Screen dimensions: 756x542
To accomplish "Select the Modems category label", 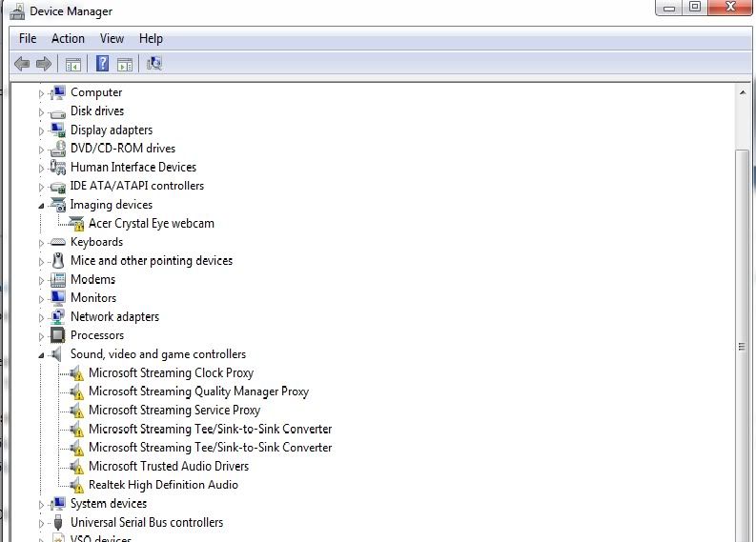I will tap(93, 279).
